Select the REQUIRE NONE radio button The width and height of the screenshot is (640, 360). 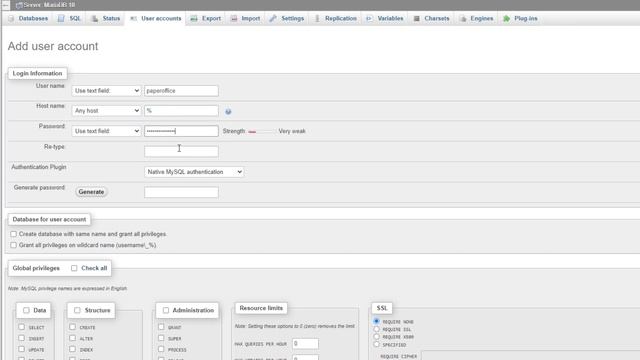(376, 321)
